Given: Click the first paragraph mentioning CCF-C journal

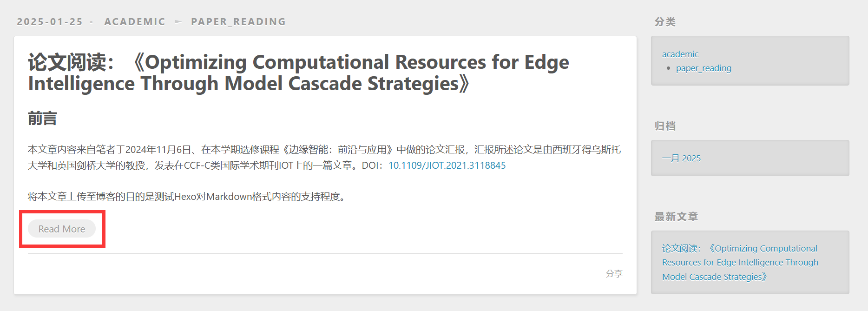Looking at the screenshot, I should pos(279,157).
